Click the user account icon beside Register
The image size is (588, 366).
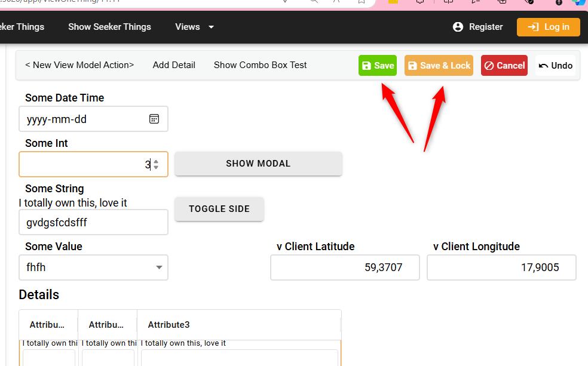click(458, 27)
